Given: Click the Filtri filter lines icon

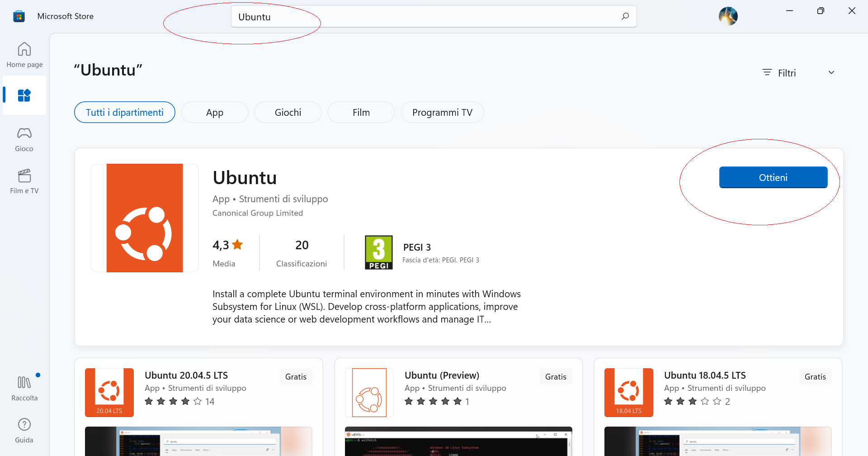Looking at the screenshot, I should [767, 72].
